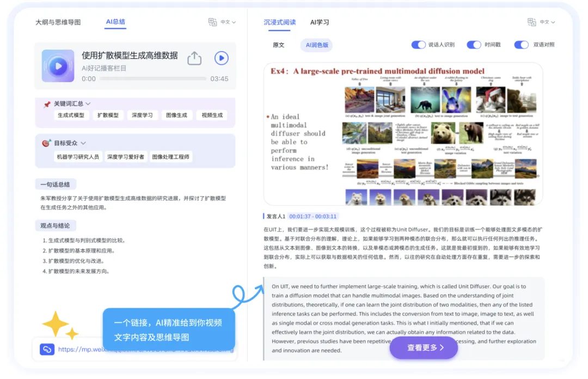Select the 深度学习 keyword tag
Image resolution: width=588 pixels, height=379 pixels.
coord(142,115)
